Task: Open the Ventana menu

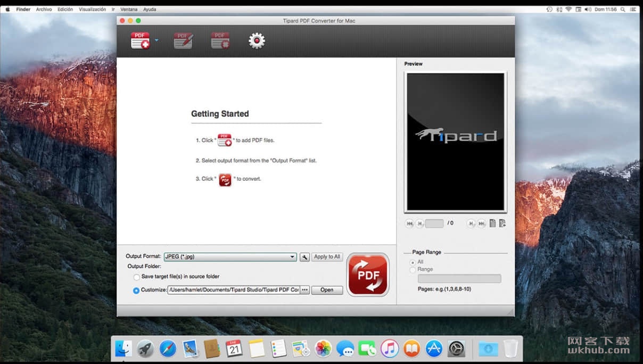Action: [x=129, y=10]
